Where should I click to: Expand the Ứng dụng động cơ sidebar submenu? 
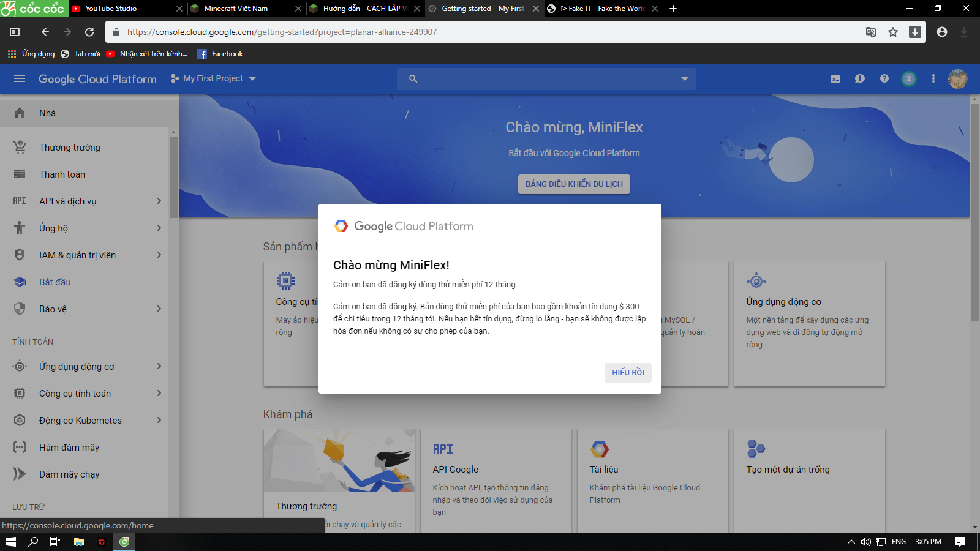click(x=159, y=366)
